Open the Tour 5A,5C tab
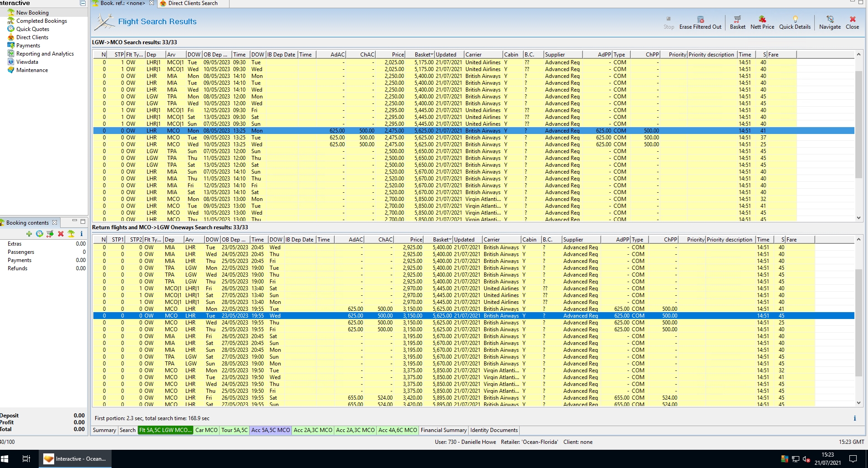The height and width of the screenshot is (468, 868). 235,430
